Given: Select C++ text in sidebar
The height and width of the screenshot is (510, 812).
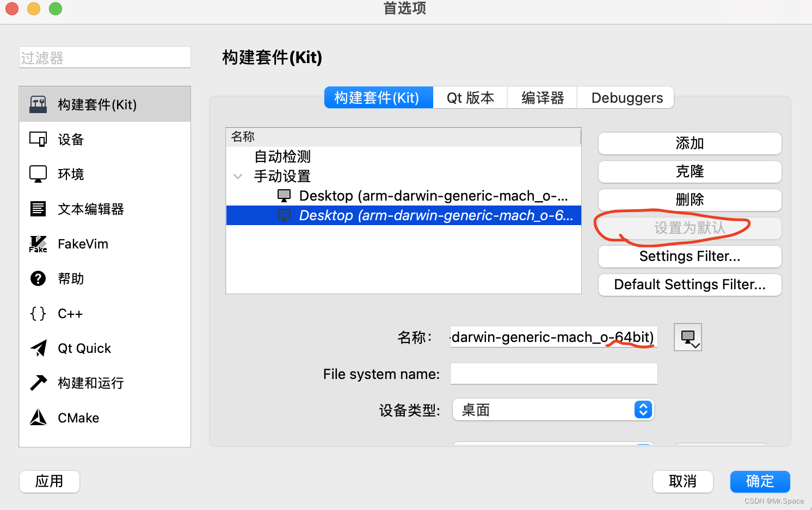Looking at the screenshot, I should tap(70, 314).
